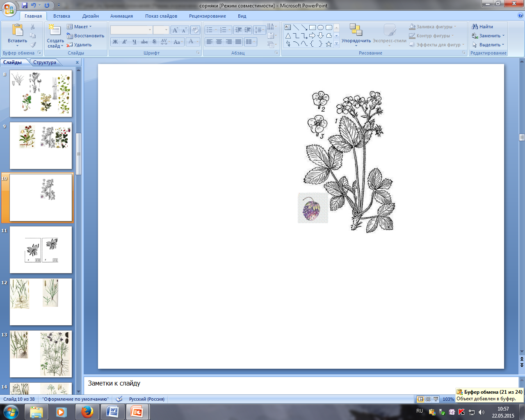Viewport: 525px width, 420px height.
Task: Toggle italic К formatting
Action: pyautogui.click(x=125, y=42)
